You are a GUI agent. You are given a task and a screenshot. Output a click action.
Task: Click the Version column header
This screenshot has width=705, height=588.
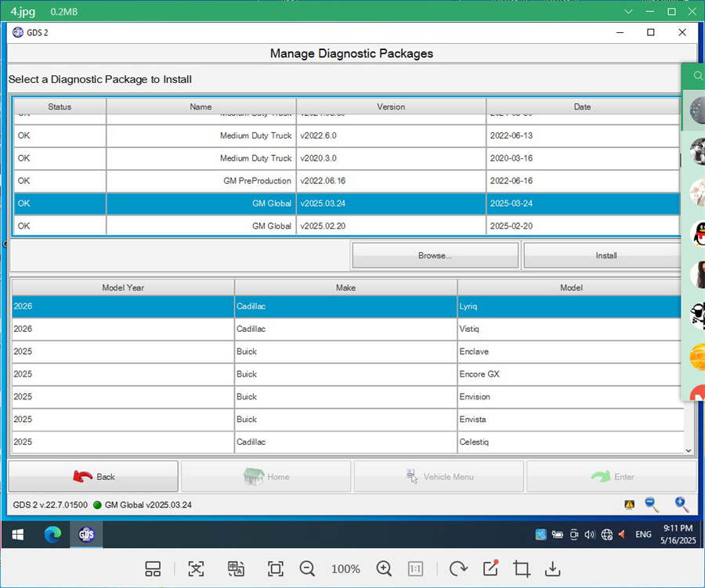pyautogui.click(x=391, y=106)
